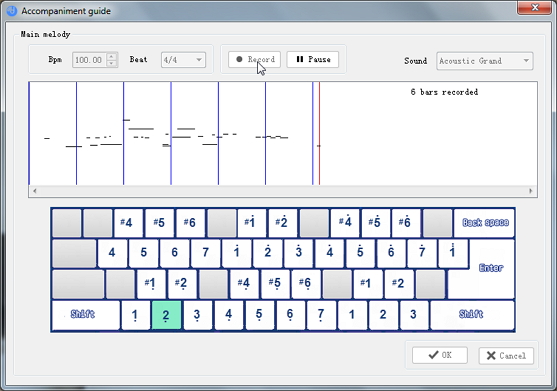The image size is (557, 391).
Task: Increase Bpm with the up stepper arrow
Action: click(x=112, y=56)
